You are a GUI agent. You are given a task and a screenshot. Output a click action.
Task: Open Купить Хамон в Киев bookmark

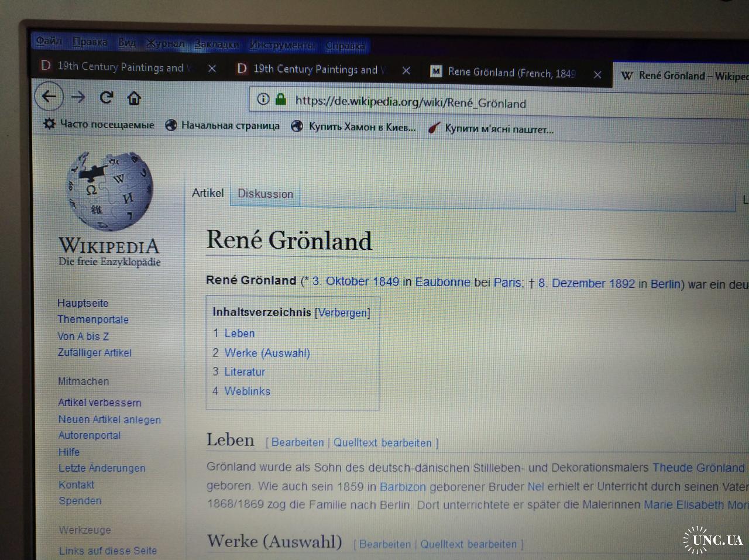pyautogui.click(x=353, y=126)
